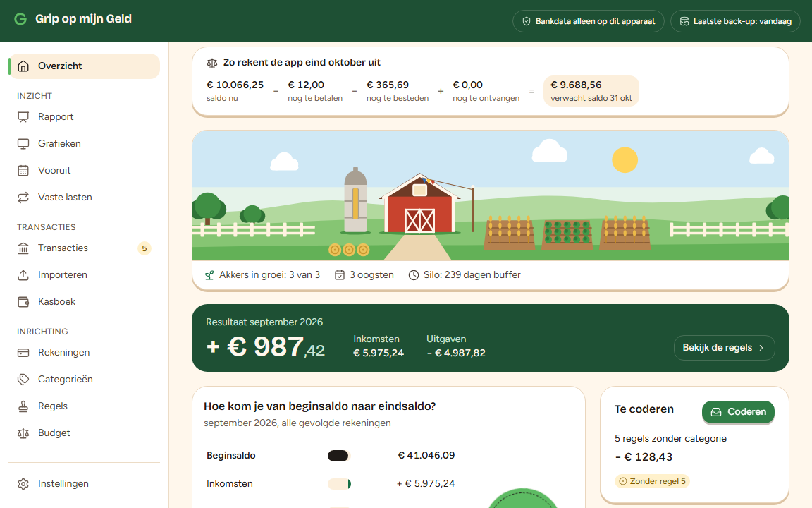Go to Grafieken
Viewport: 812px width, 508px height.
click(x=85, y=144)
